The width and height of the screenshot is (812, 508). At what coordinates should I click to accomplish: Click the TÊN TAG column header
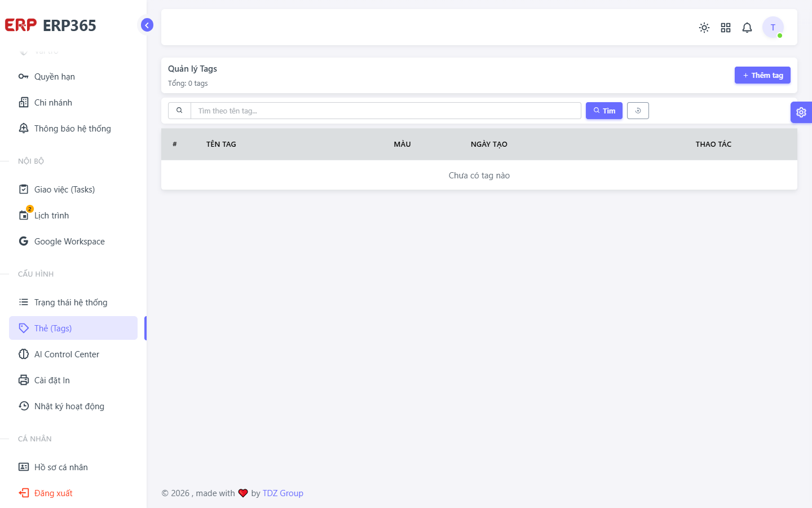(x=221, y=144)
